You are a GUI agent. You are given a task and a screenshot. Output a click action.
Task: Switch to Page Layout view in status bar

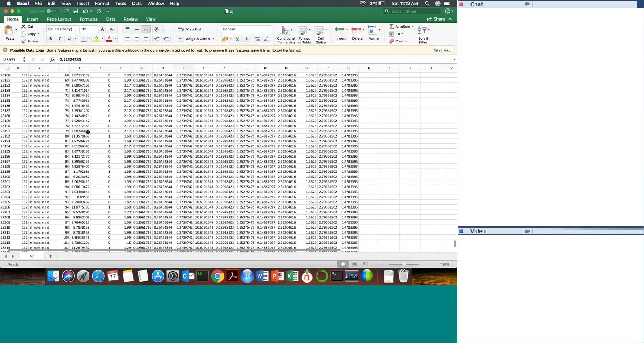click(354, 264)
